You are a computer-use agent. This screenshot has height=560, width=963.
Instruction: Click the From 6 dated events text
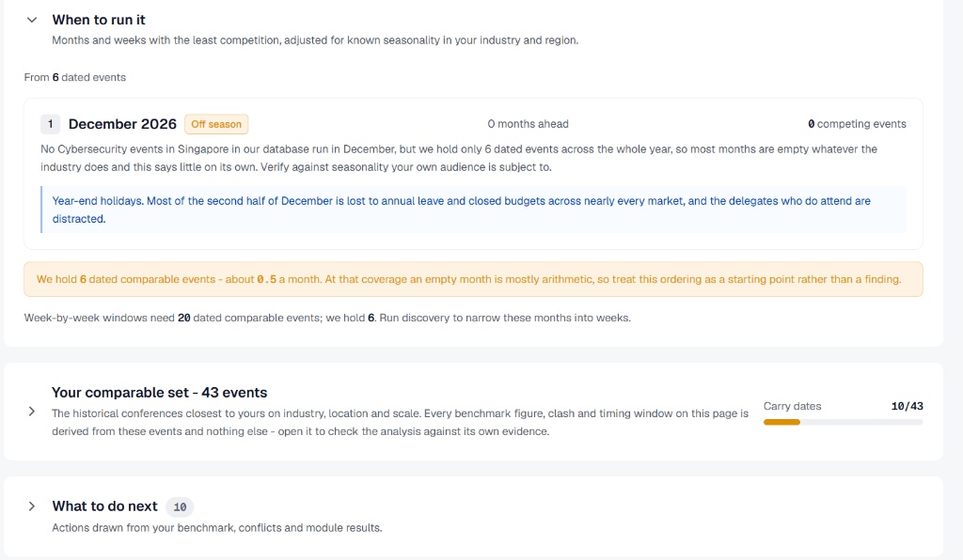(75, 77)
